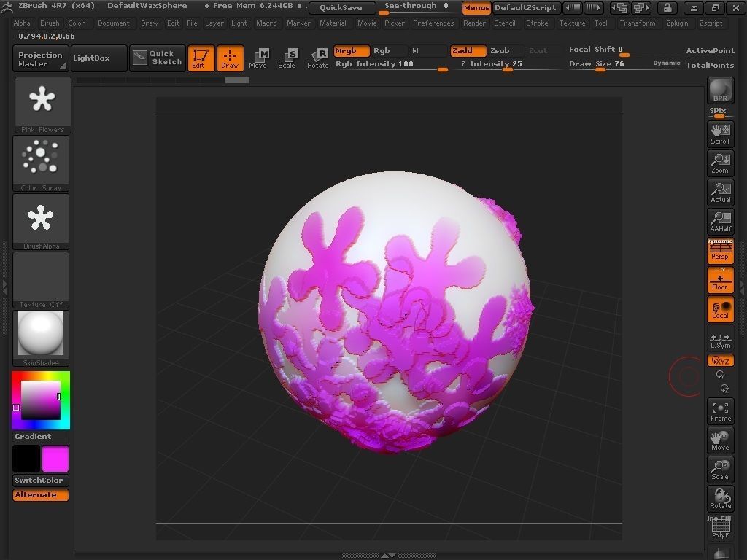Select the black secondary color swatch
This screenshot has width=747, height=560.
(x=26, y=459)
